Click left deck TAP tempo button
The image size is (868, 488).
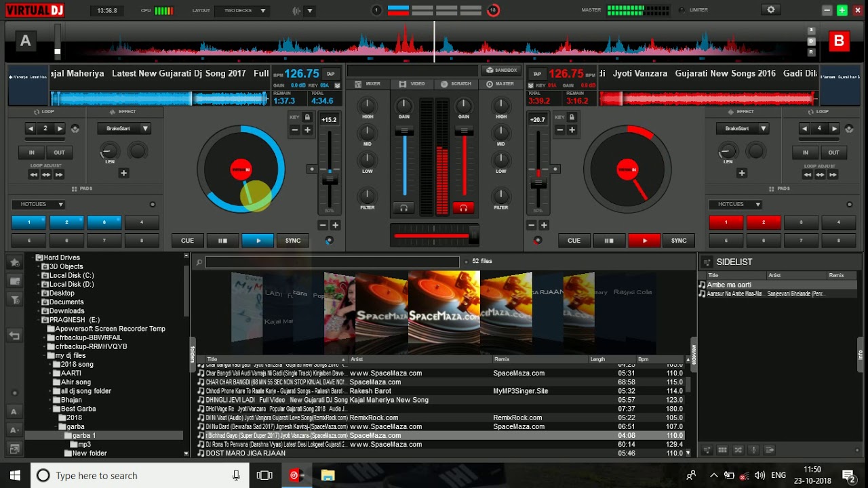click(330, 73)
